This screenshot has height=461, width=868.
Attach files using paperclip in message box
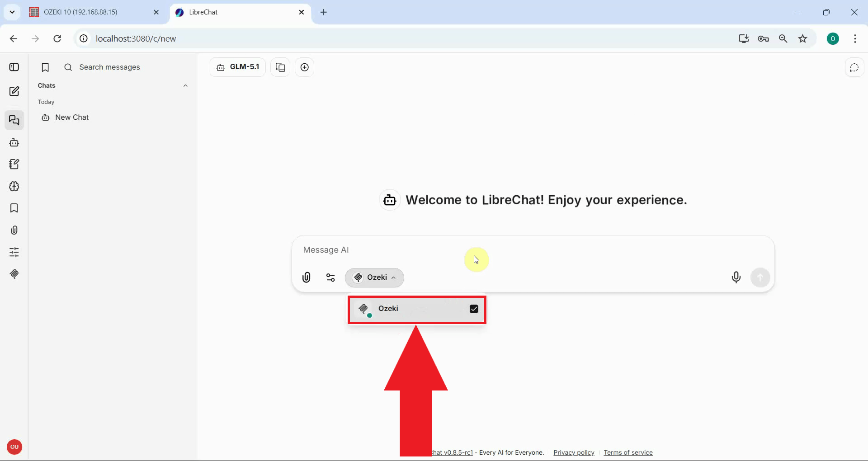pyautogui.click(x=307, y=278)
